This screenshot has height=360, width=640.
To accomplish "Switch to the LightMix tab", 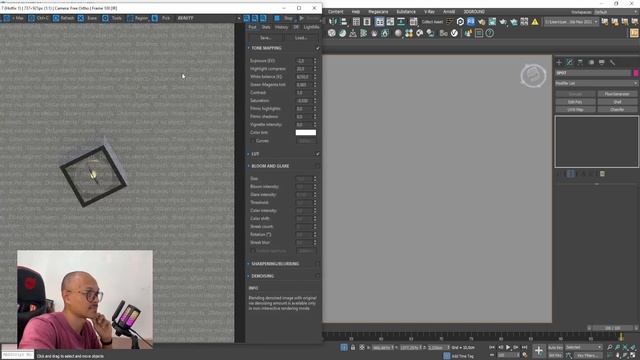I will (x=311, y=27).
